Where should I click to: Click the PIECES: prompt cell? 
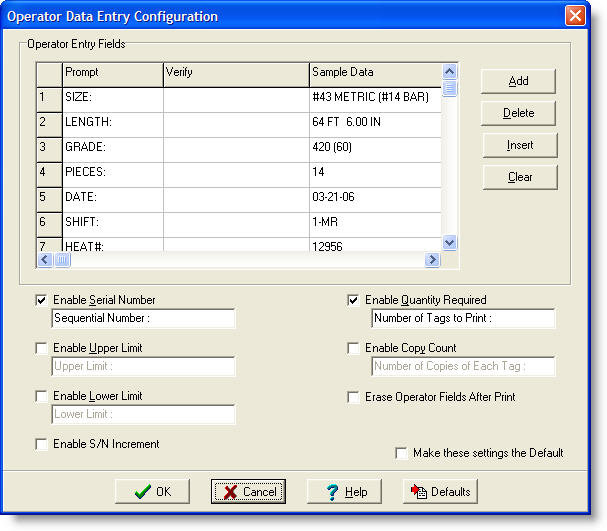pyautogui.click(x=113, y=175)
